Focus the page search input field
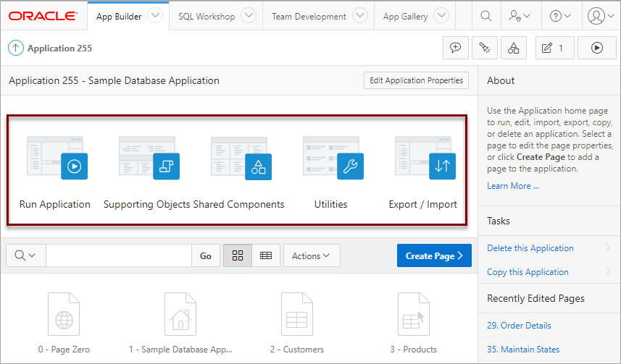 click(x=119, y=255)
